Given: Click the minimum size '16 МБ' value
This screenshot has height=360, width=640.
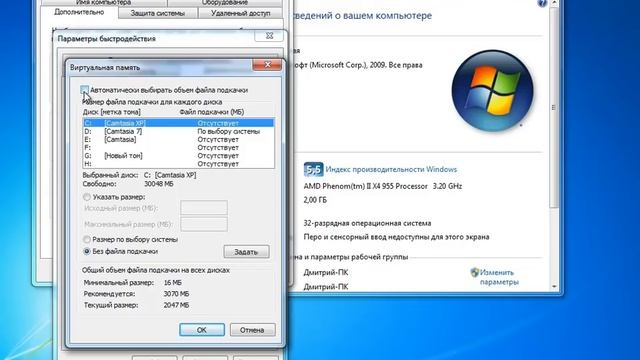Looking at the screenshot, I should point(173,282).
